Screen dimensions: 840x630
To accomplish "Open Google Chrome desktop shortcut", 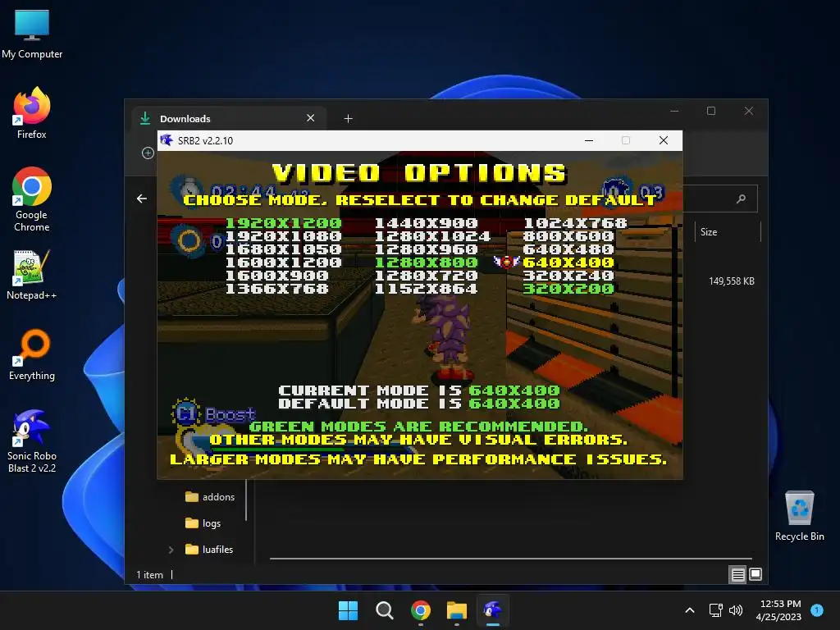I will [32, 199].
